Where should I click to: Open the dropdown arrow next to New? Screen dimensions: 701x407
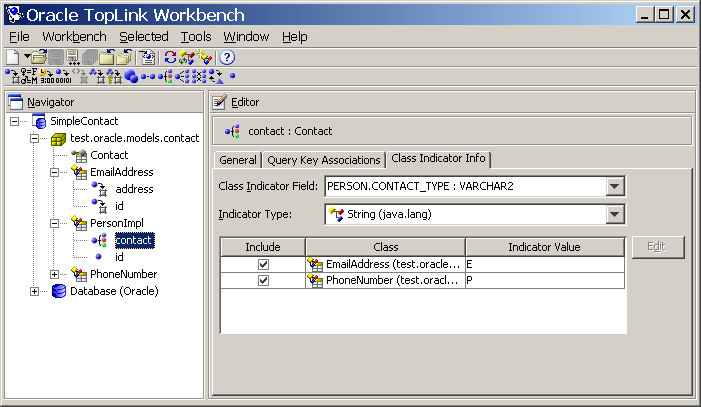(27, 56)
